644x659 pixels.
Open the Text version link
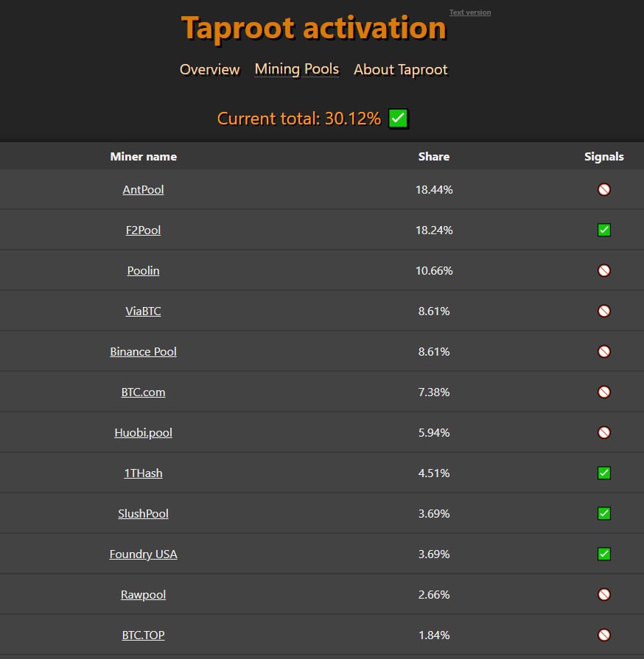pyautogui.click(x=470, y=13)
